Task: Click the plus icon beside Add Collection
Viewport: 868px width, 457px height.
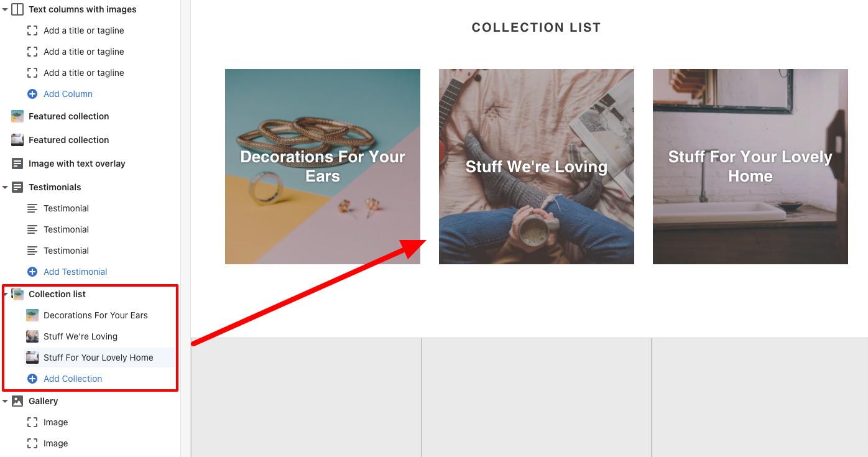Action: tap(31, 379)
